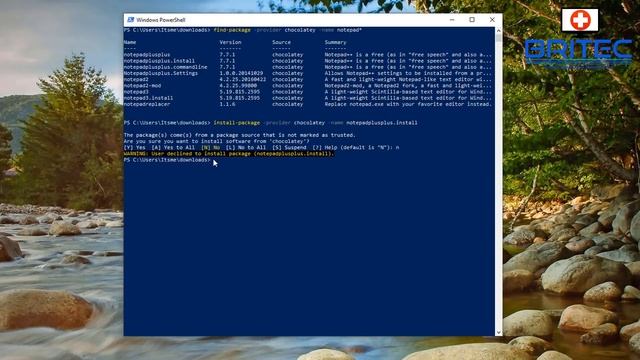
Task: Click the 'notepadplusplus' package name row
Action: tap(147, 55)
